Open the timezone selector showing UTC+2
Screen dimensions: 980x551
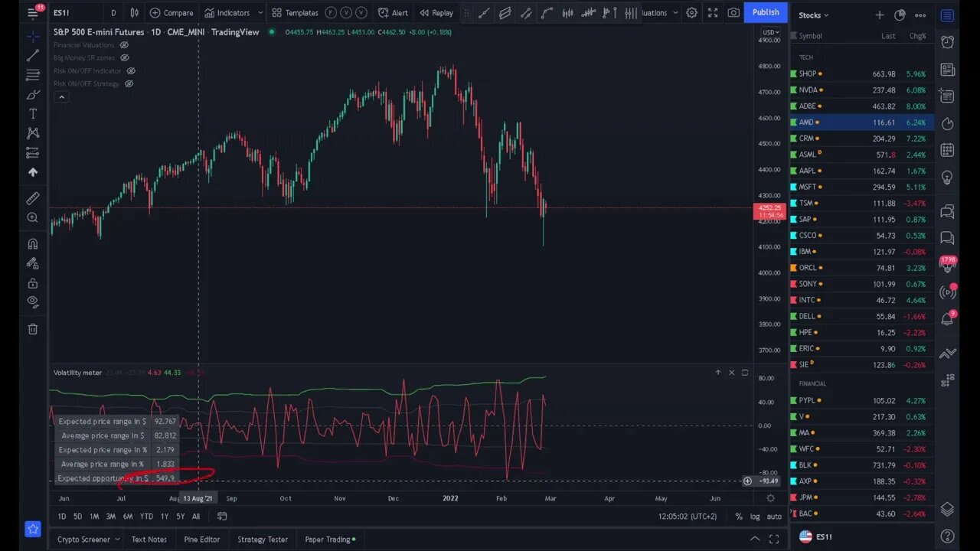click(688, 517)
